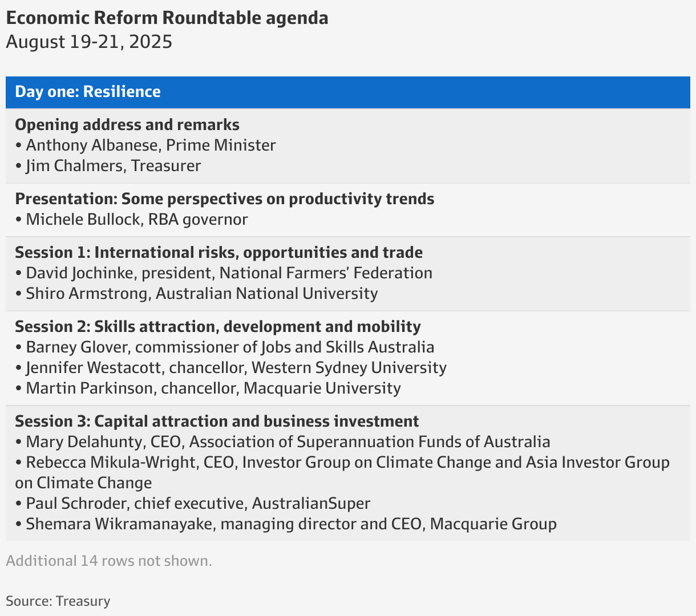696x616 pixels.
Task: Click the Opening address and remarks heading
Action: [127, 125]
